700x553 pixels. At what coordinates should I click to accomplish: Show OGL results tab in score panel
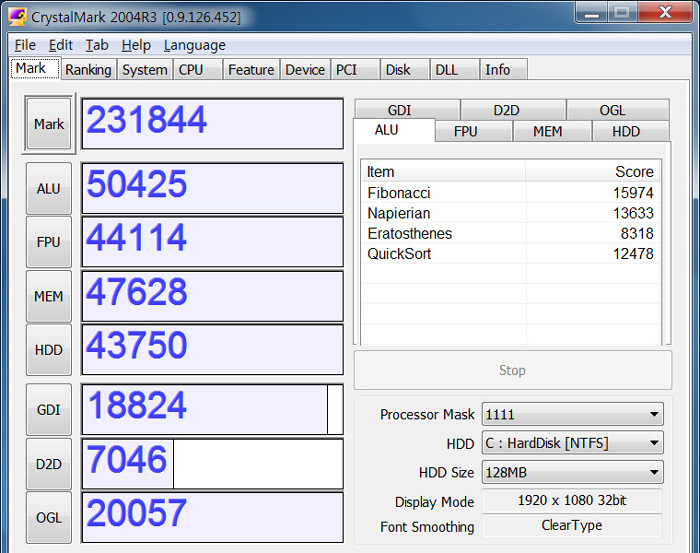[x=618, y=109]
